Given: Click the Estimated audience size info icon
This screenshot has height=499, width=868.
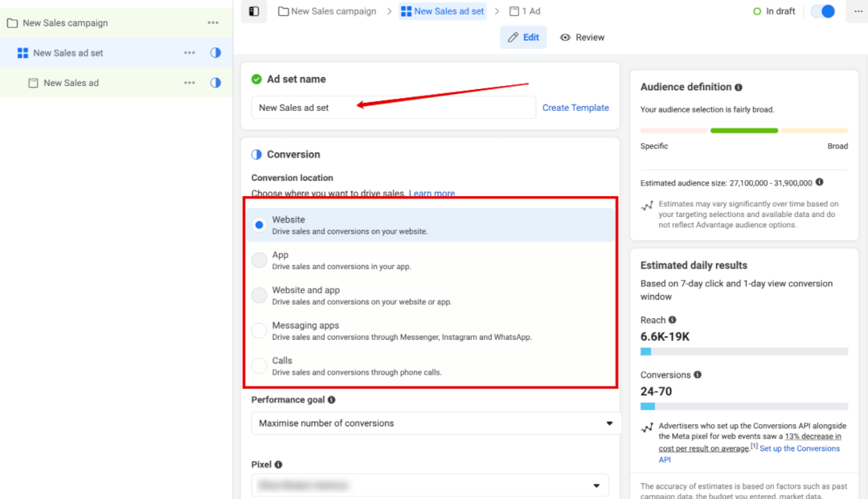Looking at the screenshot, I should [x=819, y=182].
